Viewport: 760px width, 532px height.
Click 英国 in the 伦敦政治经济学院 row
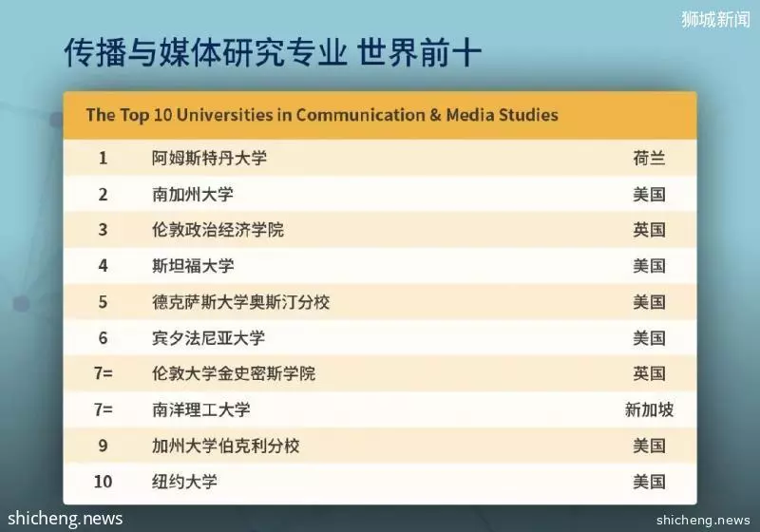(649, 230)
